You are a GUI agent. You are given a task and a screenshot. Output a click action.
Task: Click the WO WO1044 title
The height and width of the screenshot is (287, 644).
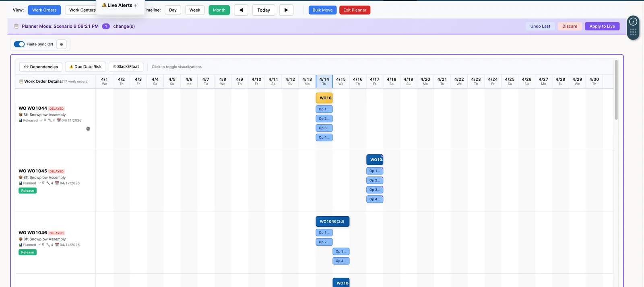click(x=33, y=108)
